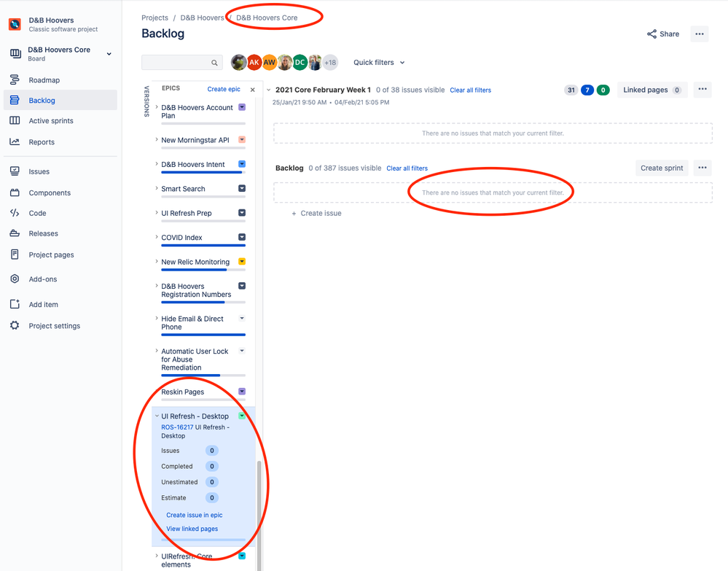Click View linked pages link
The width and height of the screenshot is (728, 571).
pyautogui.click(x=192, y=529)
